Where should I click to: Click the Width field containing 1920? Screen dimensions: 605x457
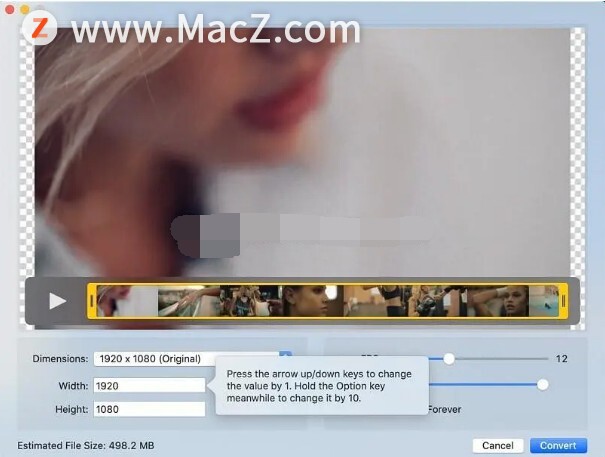point(149,386)
